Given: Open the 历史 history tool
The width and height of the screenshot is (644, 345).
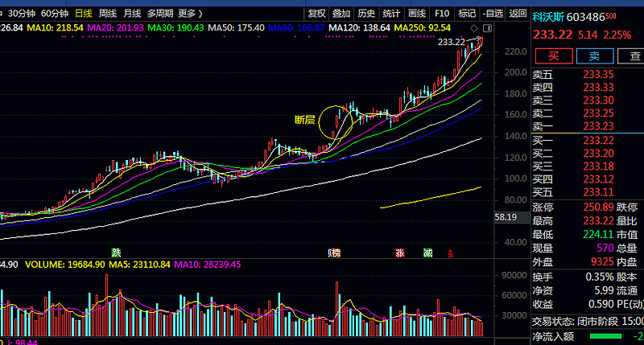Looking at the screenshot, I should point(366,14).
